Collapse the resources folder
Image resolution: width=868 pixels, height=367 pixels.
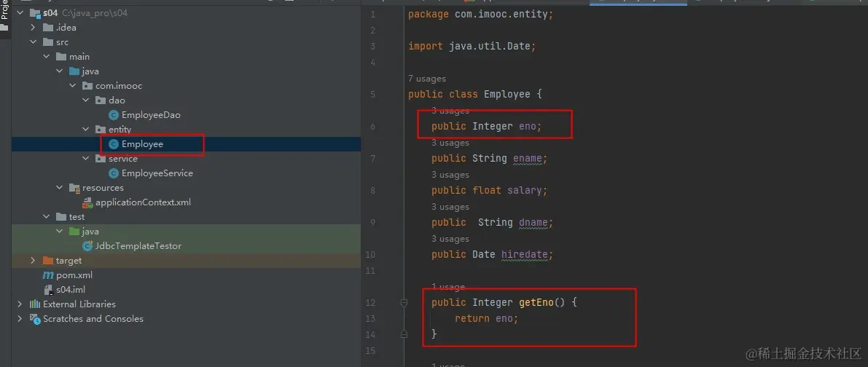click(x=60, y=188)
